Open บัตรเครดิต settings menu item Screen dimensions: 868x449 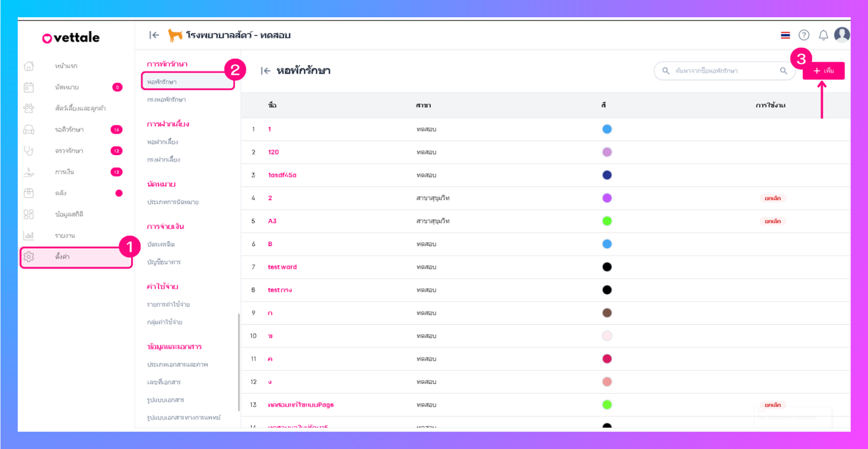pos(161,244)
